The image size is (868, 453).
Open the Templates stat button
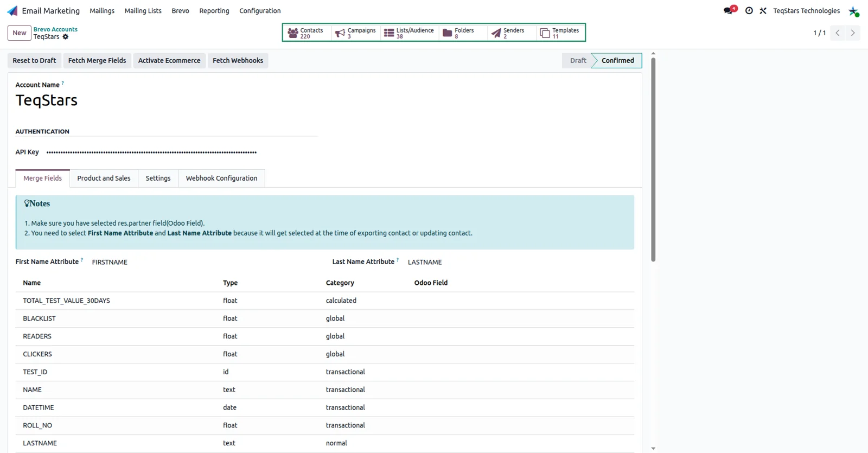[x=560, y=33]
